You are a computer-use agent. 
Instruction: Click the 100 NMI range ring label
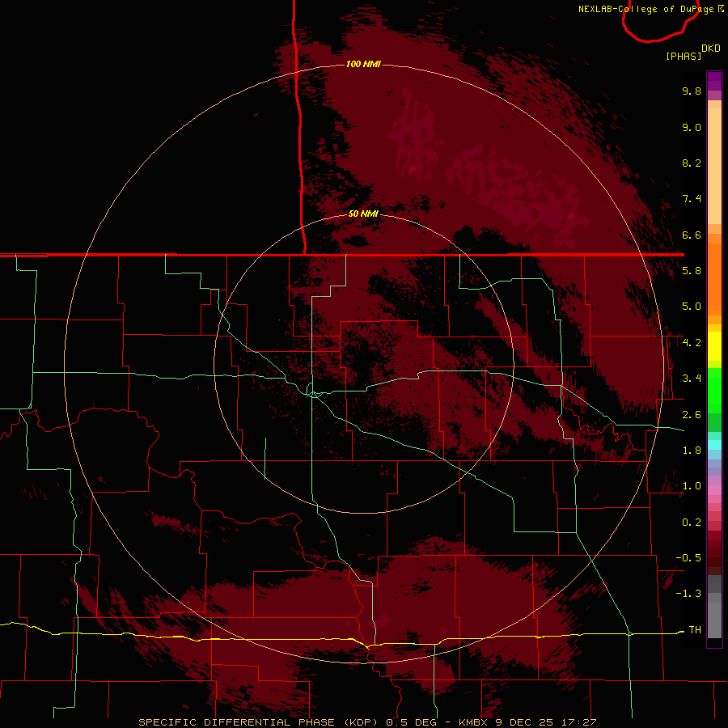(363, 64)
